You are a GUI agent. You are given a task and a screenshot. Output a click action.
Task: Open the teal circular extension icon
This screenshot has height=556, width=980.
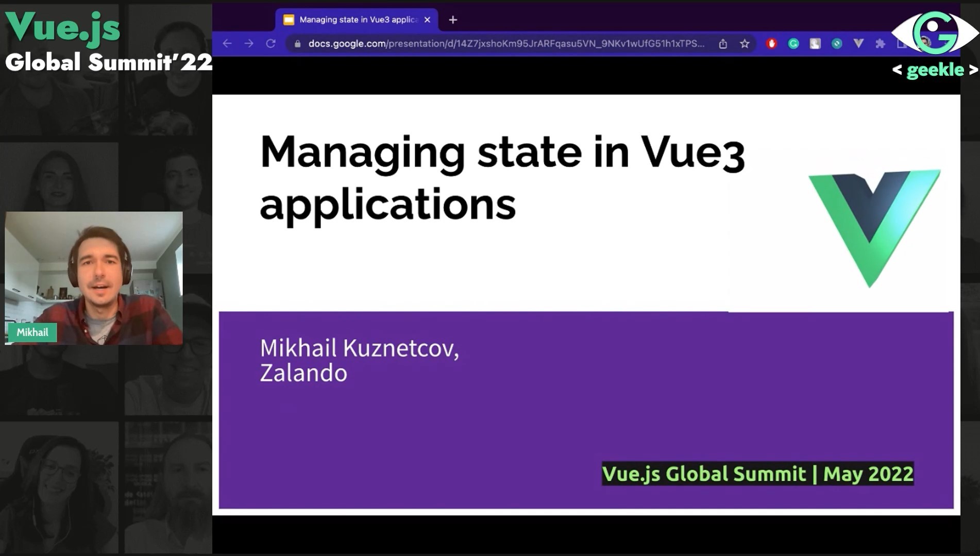point(837,44)
